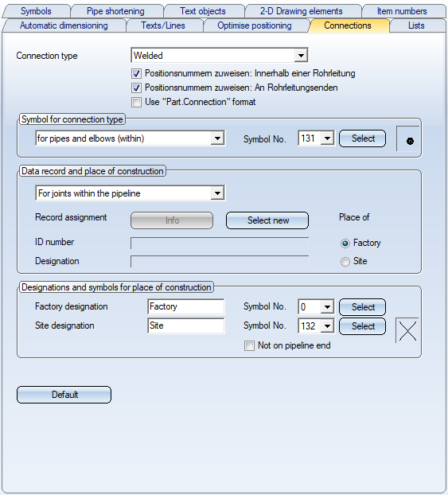The height and width of the screenshot is (495, 448).
Task: Click Select button for Site symbol
Action: click(362, 326)
